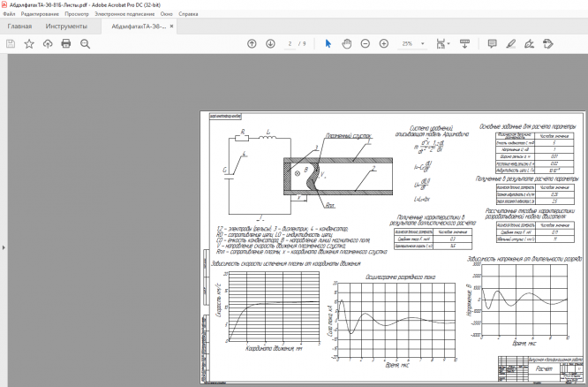588x387 pixels.
Task: Switch to the Hand pan tool
Action: pos(347,43)
